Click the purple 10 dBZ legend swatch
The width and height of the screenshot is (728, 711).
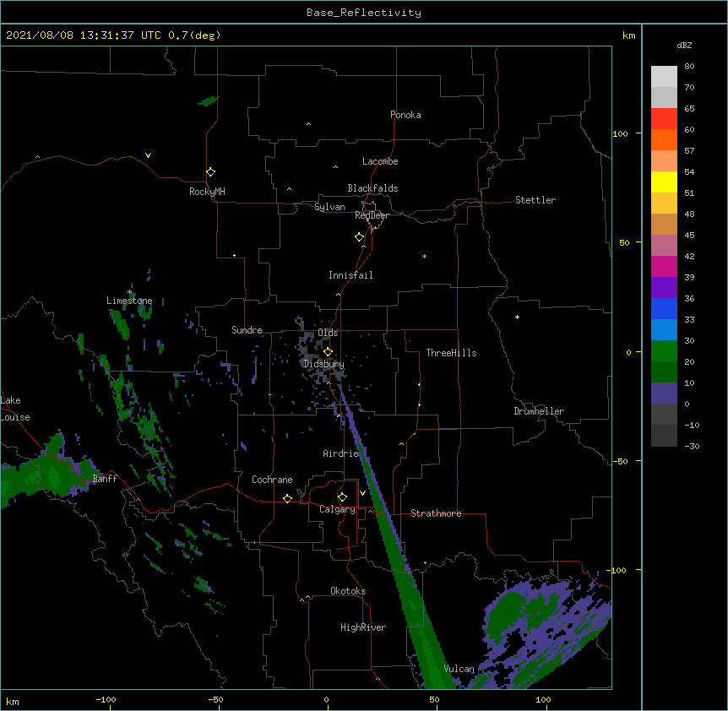664,393
